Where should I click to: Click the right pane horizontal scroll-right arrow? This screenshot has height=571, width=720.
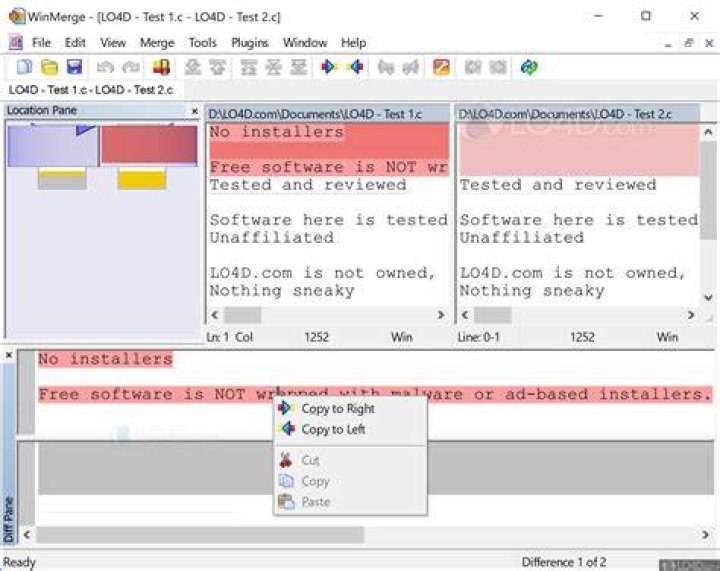(x=691, y=315)
